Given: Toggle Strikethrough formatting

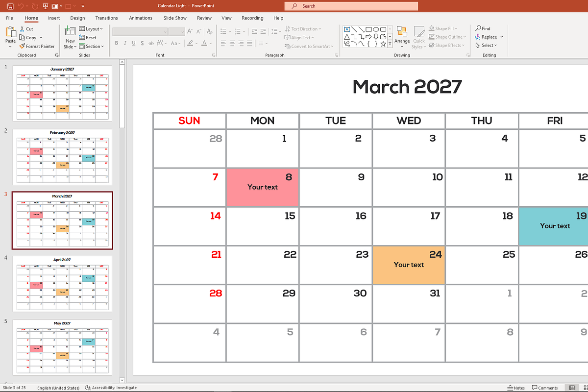Looking at the screenshot, I should click(x=151, y=43).
